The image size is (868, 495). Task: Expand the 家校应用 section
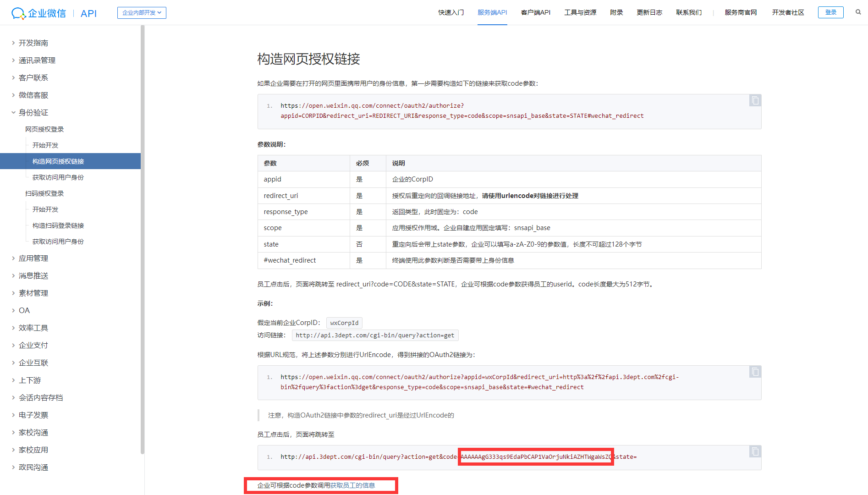pyautogui.click(x=33, y=450)
